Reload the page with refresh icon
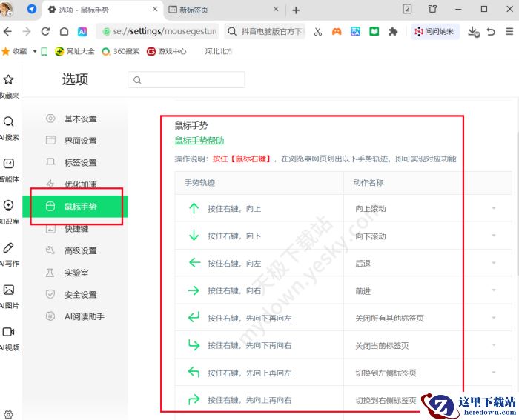519x420 pixels. tap(45, 31)
